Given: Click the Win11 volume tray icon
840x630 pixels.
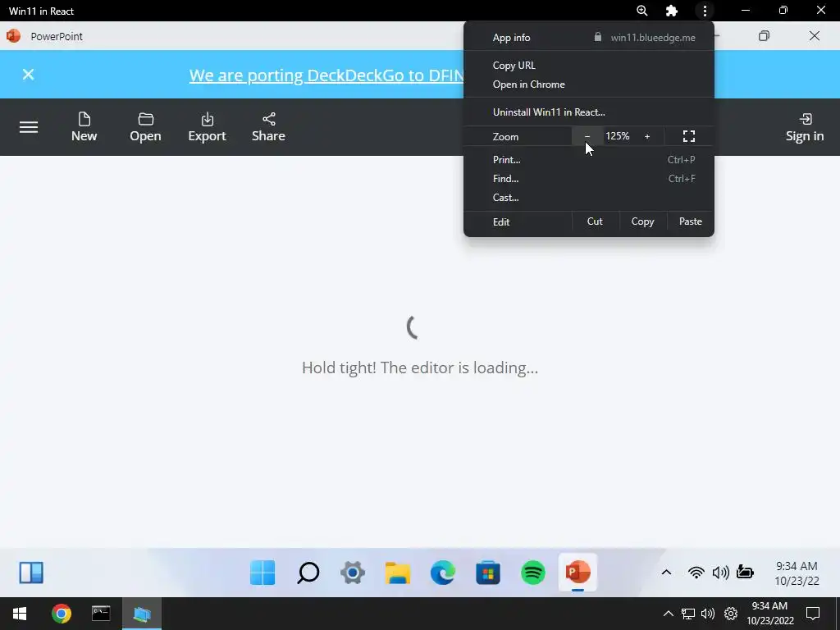Looking at the screenshot, I should pyautogui.click(x=720, y=573).
